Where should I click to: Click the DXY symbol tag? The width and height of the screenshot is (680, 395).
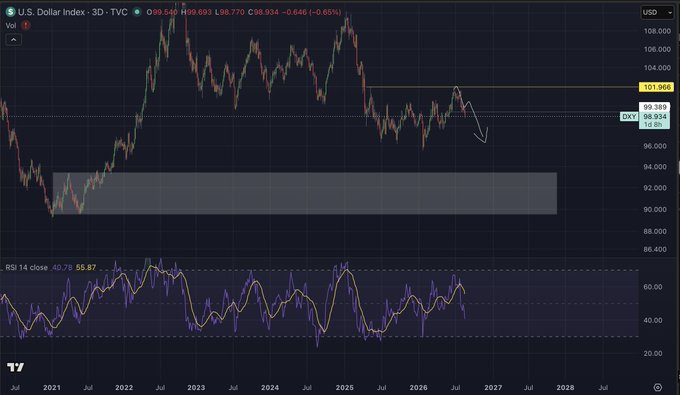[629, 117]
